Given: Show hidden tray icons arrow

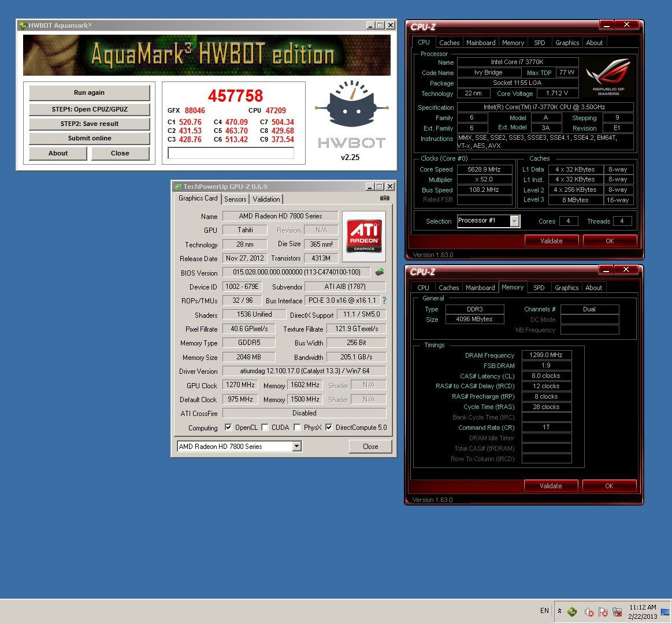Looking at the screenshot, I should point(559,611).
